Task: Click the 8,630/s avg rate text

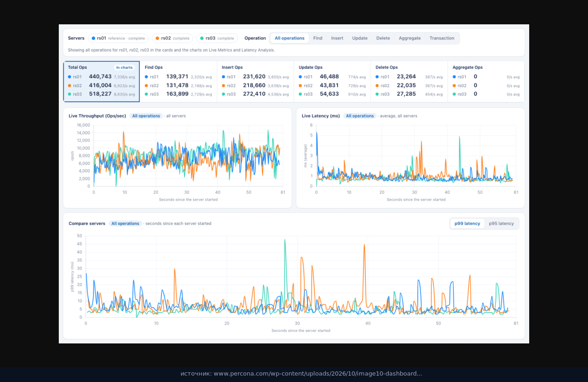Action: [x=124, y=94]
